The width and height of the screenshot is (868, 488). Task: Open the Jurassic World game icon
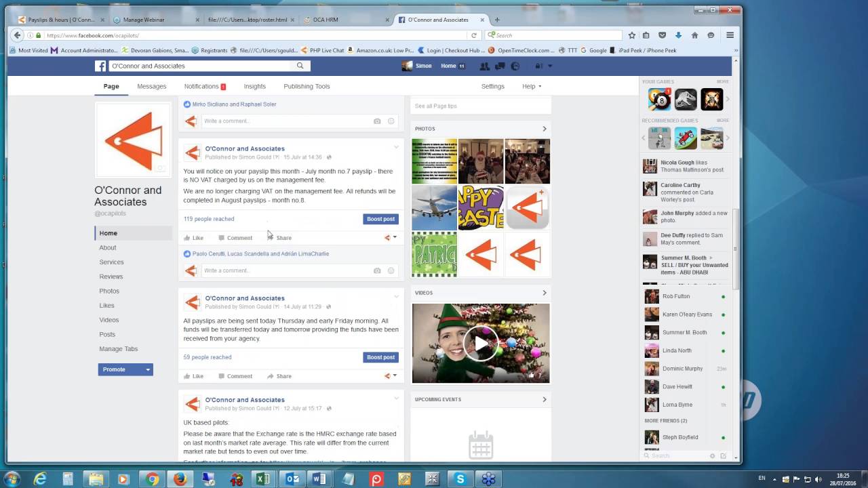(686, 100)
